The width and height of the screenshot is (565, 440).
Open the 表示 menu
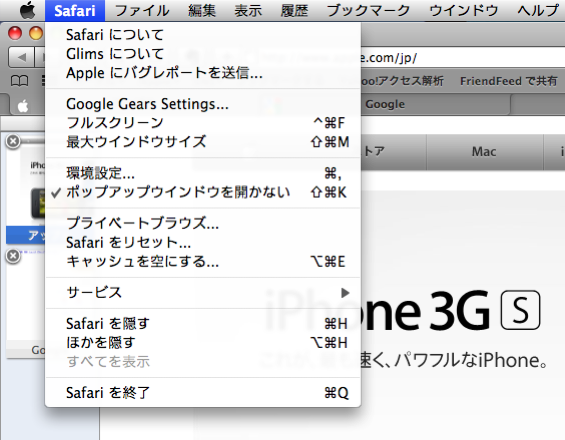pyautogui.click(x=248, y=11)
